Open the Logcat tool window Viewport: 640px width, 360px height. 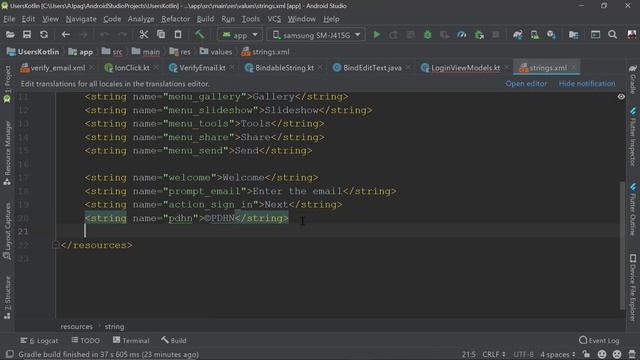(39, 340)
